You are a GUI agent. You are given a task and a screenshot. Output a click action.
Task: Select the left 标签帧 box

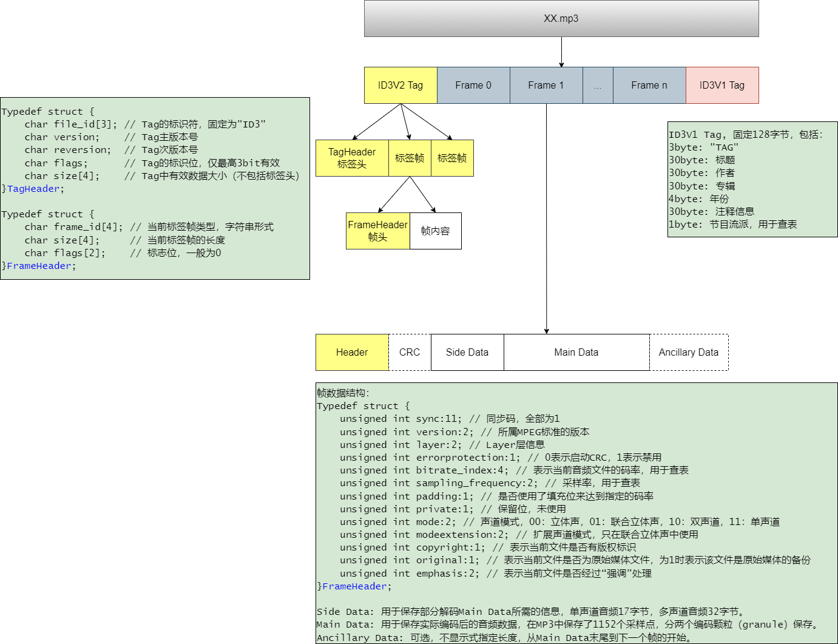pos(410,158)
